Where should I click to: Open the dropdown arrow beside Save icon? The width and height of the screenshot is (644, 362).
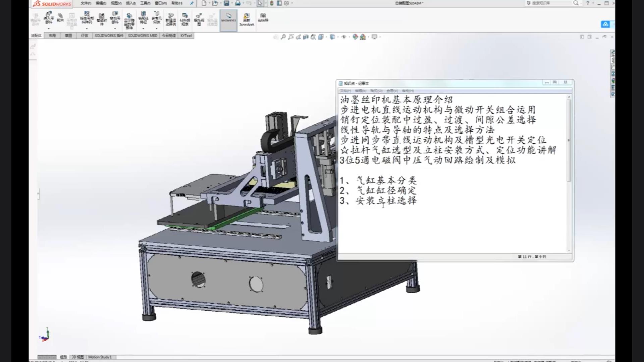232,3
